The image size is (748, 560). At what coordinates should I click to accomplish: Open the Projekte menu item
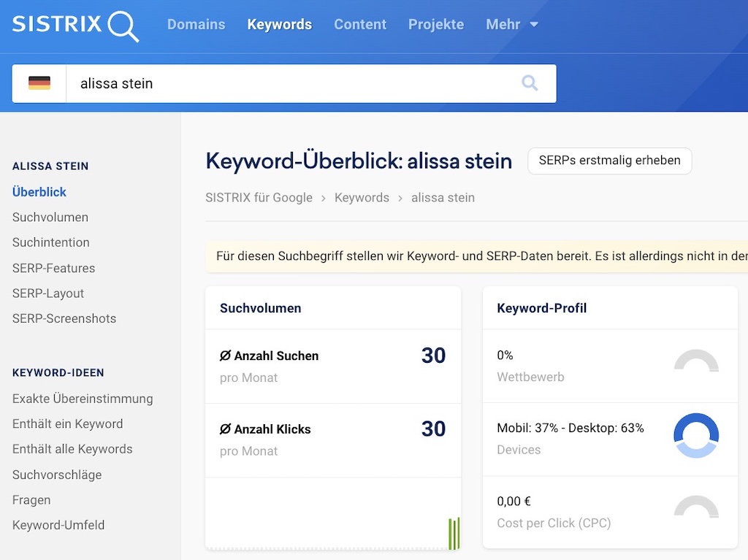[436, 24]
